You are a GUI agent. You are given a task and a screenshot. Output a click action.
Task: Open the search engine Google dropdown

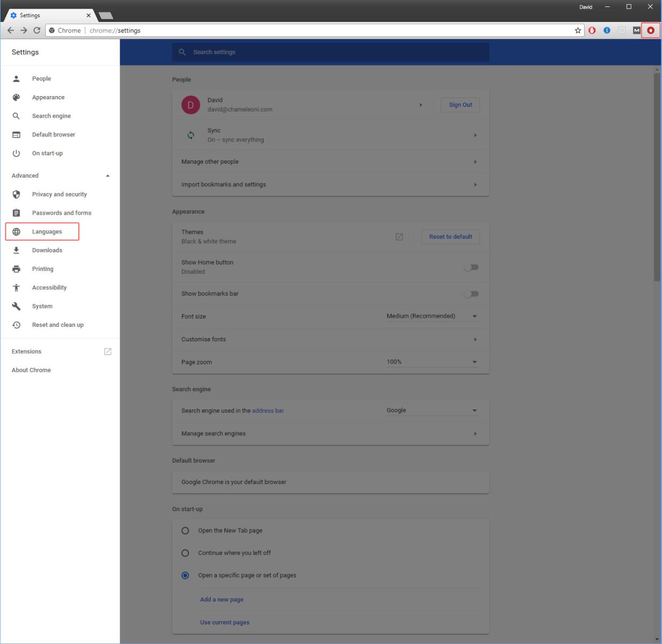432,411
